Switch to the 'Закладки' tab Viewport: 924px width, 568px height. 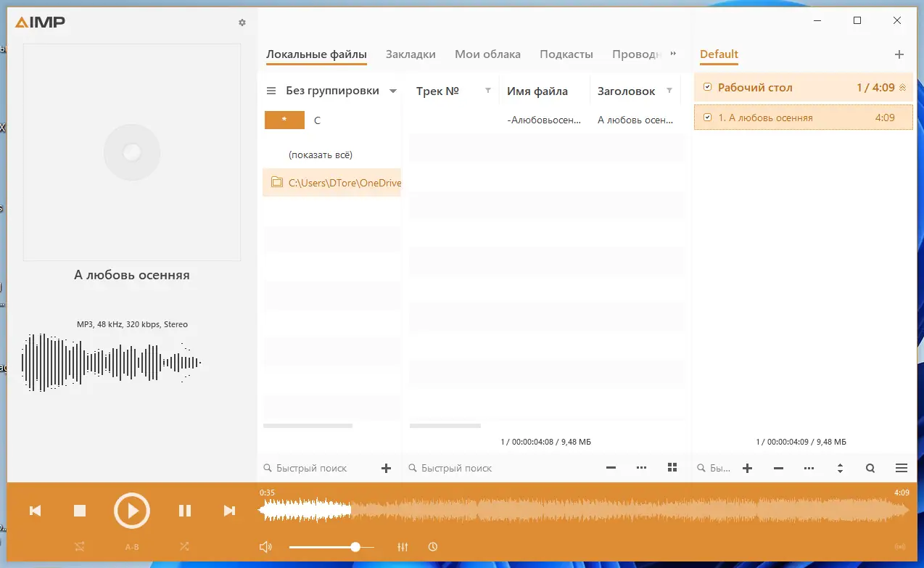pyautogui.click(x=411, y=54)
